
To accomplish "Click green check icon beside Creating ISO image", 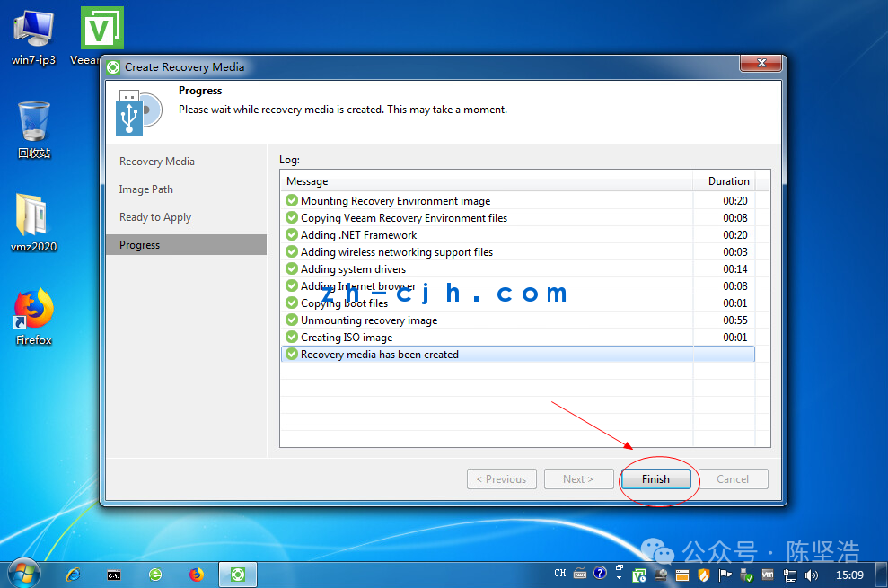I will 292,337.
